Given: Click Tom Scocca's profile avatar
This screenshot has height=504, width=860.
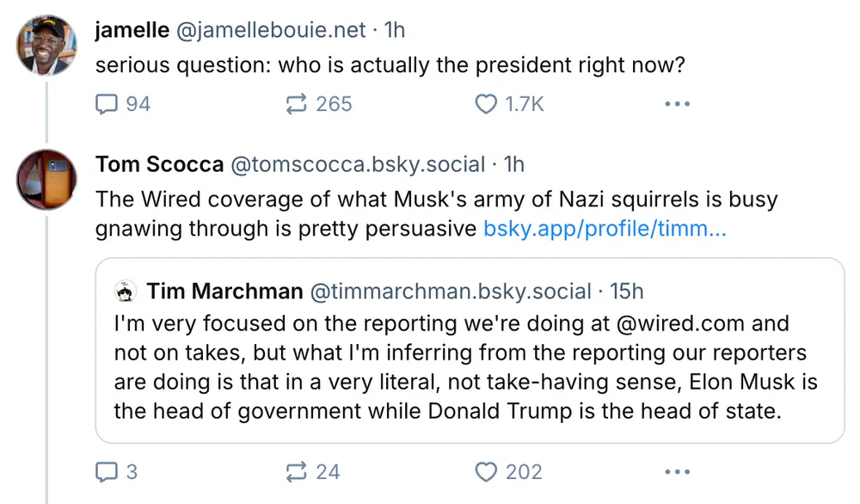Looking at the screenshot, I should pyautogui.click(x=46, y=178).
